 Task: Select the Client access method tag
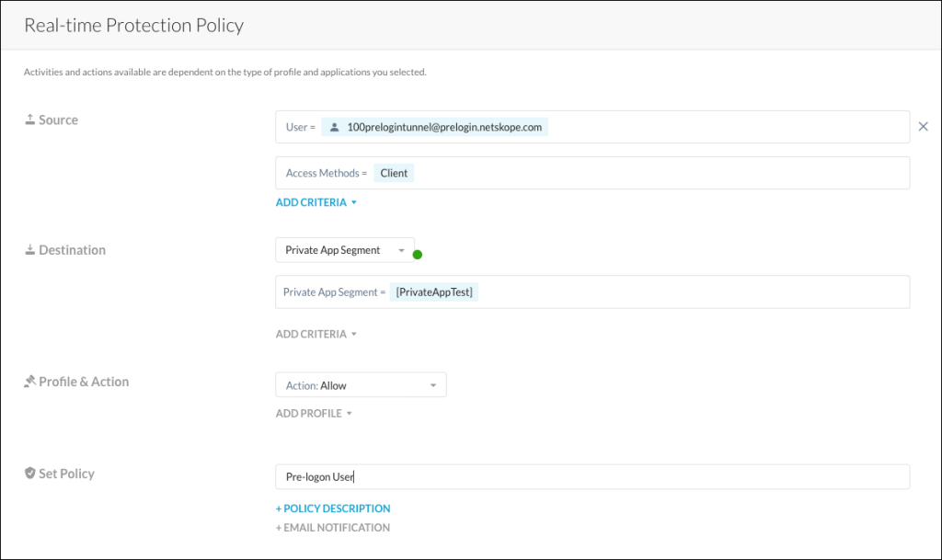[394, 173]
